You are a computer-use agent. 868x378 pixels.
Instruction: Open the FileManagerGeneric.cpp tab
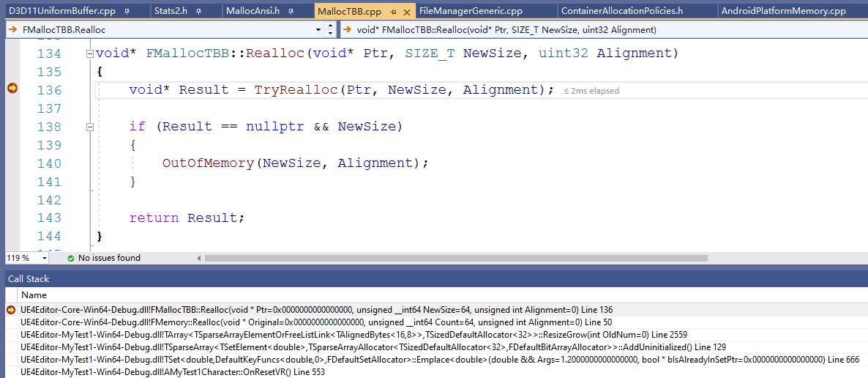tap(471, 11)
